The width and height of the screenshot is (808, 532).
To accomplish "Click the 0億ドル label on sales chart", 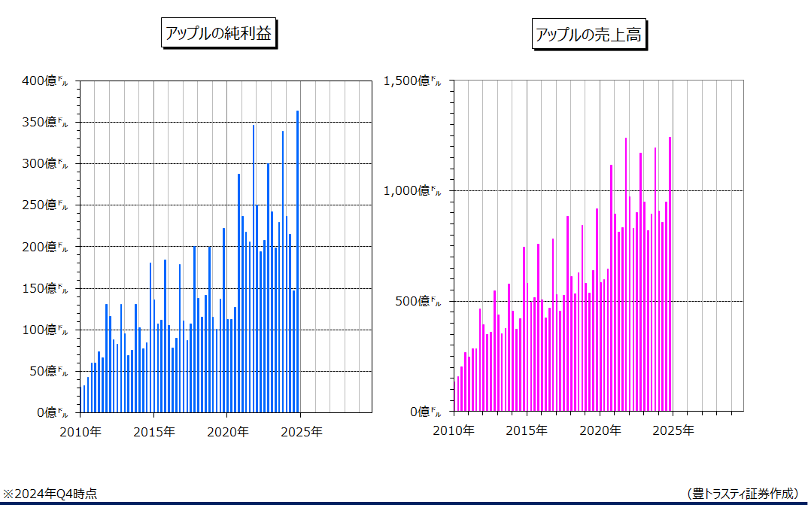I will [x=426, y=412].
